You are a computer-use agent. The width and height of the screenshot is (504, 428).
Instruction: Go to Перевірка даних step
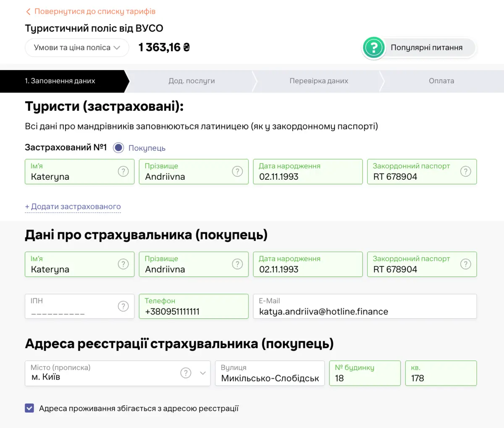pyautogui.click(x=319, y=81)
